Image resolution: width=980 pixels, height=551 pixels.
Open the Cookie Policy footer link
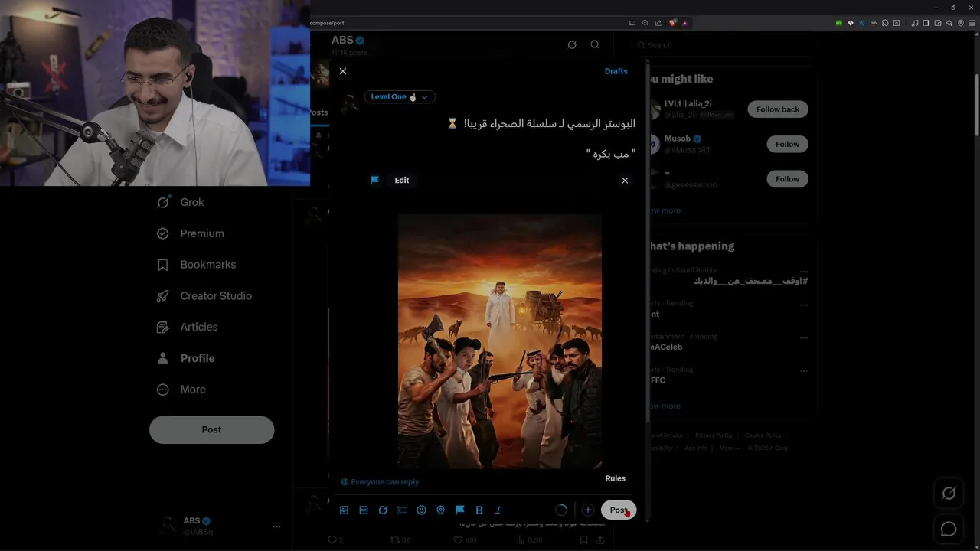click(x=763, y=435)
